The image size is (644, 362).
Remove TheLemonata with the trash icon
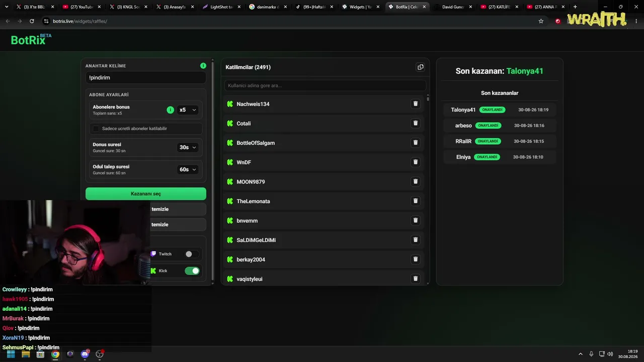coord(416,201)
